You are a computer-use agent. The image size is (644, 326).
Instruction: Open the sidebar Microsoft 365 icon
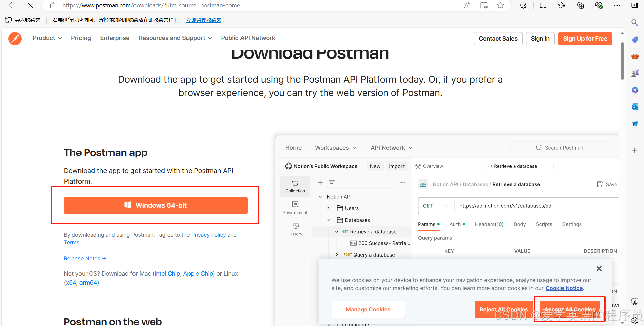635,90
